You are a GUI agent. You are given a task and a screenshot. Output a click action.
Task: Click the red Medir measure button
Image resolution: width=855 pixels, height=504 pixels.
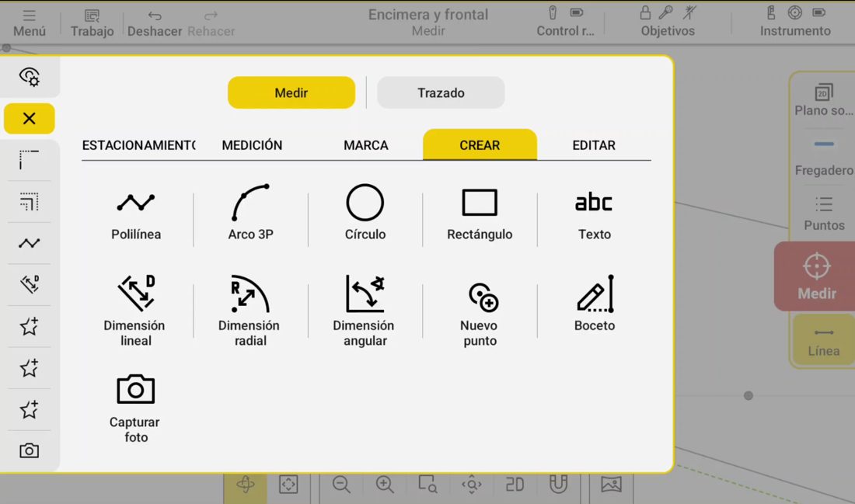(815, 276)
